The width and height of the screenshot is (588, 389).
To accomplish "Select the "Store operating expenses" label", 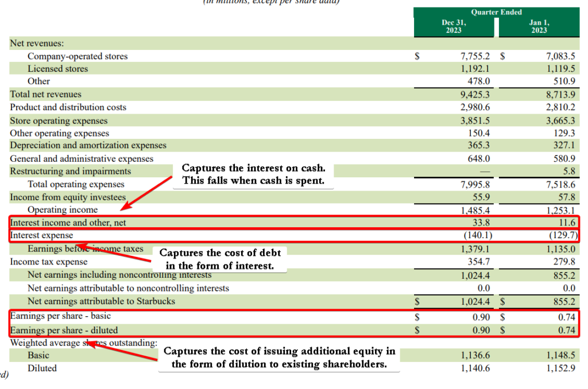I will [59, 120].
